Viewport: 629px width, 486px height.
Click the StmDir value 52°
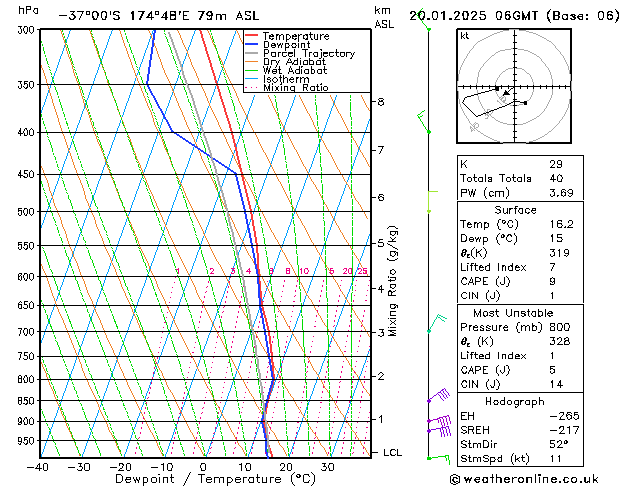(559, 445)
